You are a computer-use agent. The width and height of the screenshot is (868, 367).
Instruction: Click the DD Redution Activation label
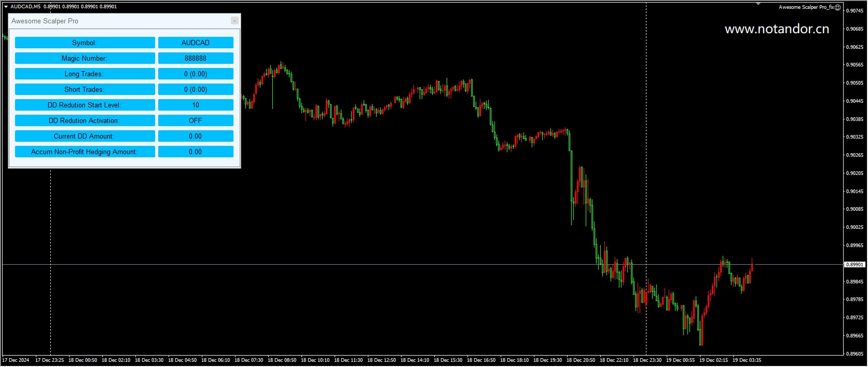click(85, 120)
